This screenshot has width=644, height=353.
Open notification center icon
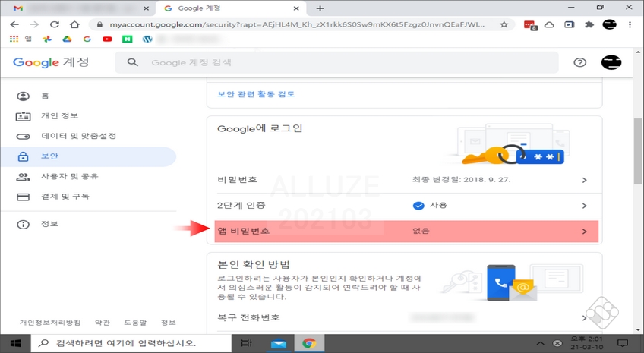click(x=623, y=343)
